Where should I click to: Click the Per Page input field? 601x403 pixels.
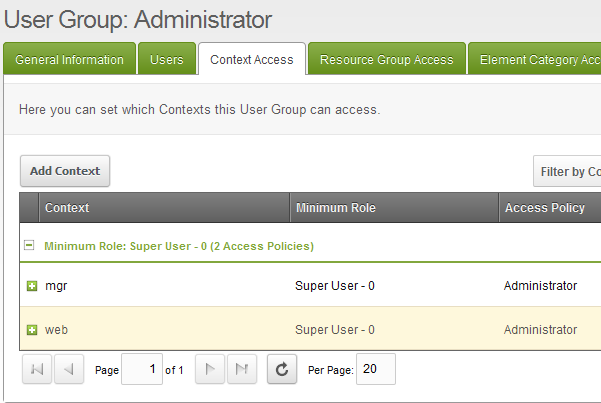coord(375,370)
